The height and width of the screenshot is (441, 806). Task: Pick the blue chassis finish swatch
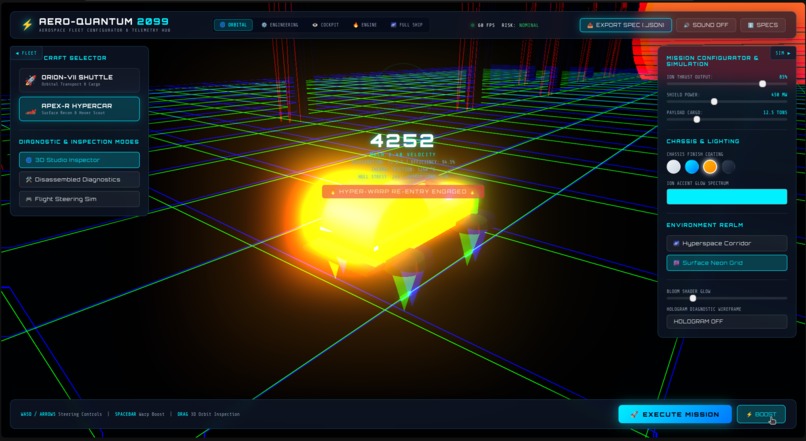coord(692,167)
